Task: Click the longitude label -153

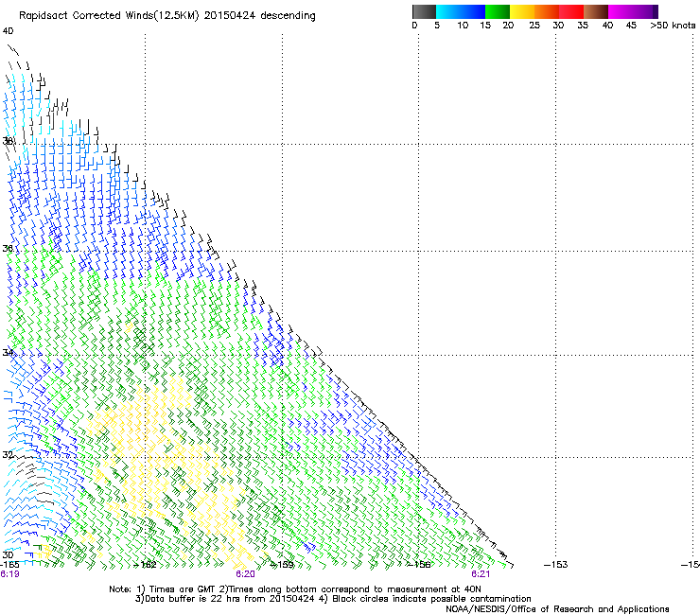Action: coord(556,565)
